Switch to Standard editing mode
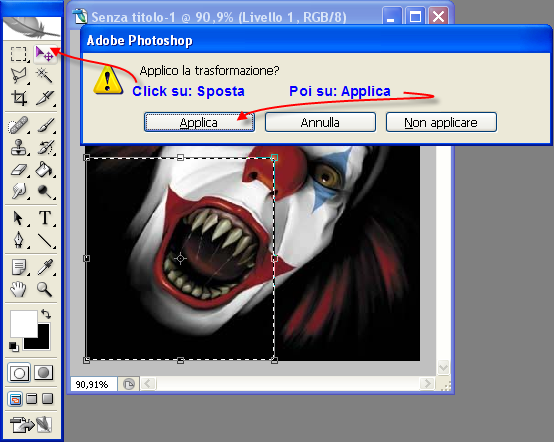The width and height of the screenshot is (554, 442). [19, 373]
